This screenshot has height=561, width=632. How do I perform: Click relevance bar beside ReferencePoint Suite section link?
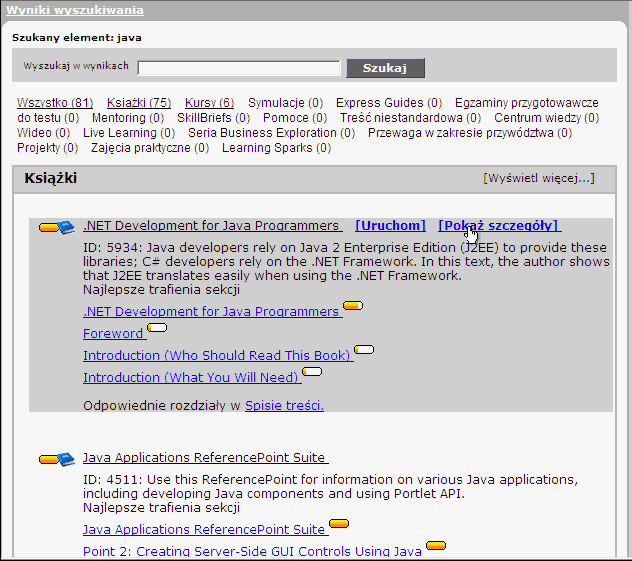pyautogui.click(x=339, y=524)
